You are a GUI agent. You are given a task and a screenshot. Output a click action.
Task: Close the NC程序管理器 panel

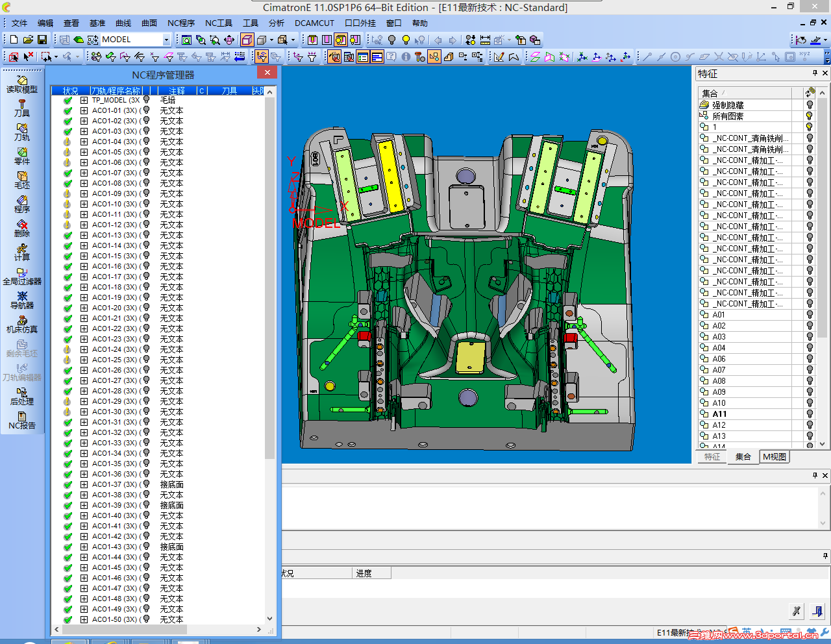(267, 72)
